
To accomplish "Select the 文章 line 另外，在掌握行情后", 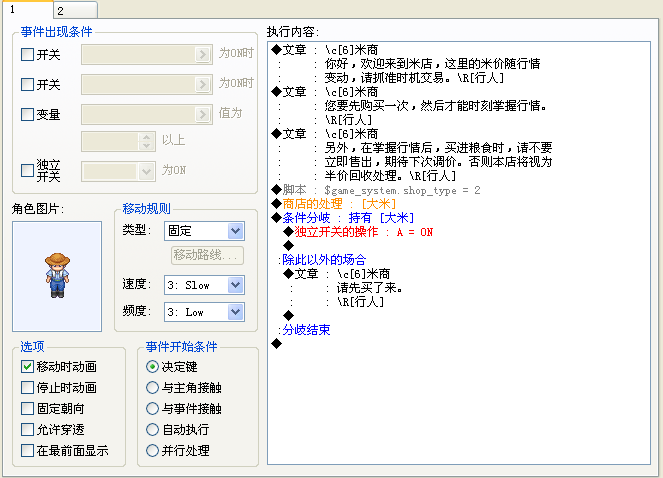I will [x=438, y=148].
